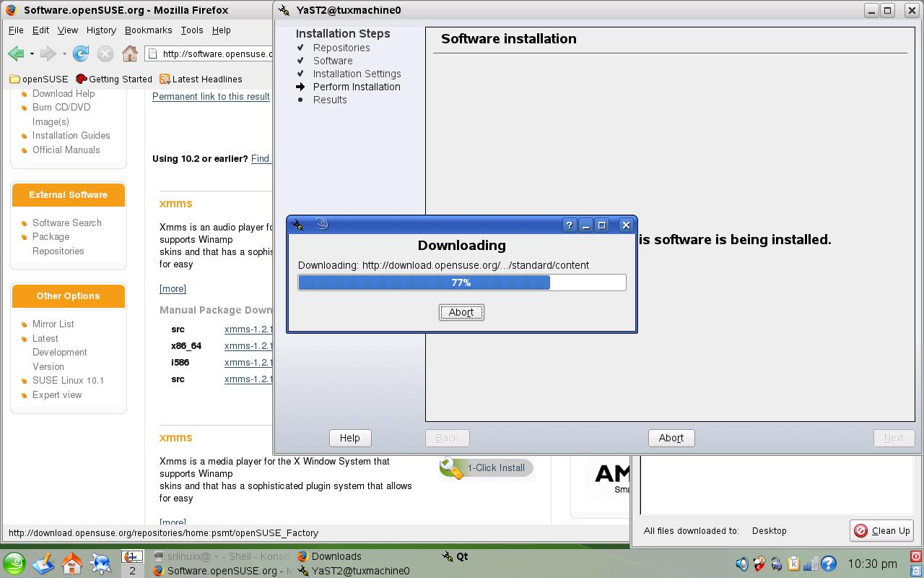Image resolution: width=924 pixels, height=578 pixels.
Task: Switch to virtual desktop 2 in pager
Action: click(x=132, y=571)
